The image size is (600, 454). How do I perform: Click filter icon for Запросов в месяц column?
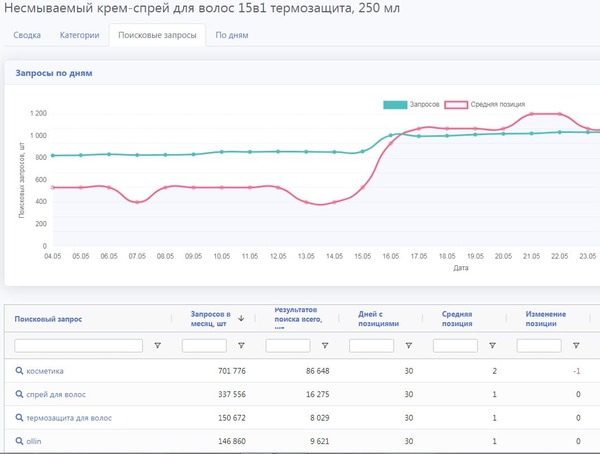tap(241, 345)
